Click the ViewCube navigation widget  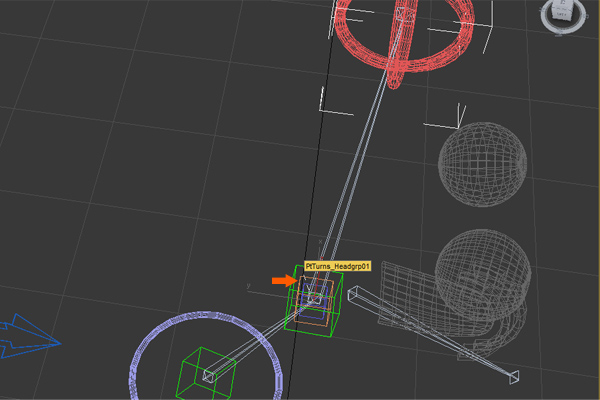click(563, 15)
